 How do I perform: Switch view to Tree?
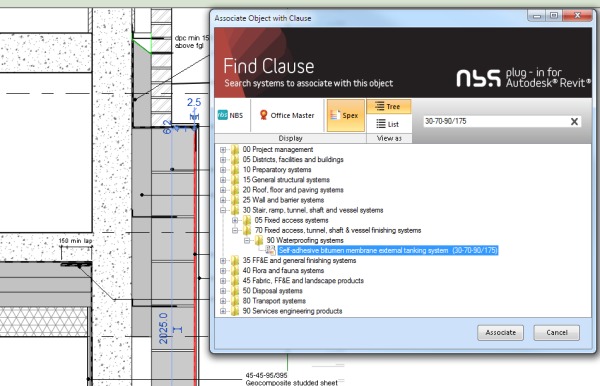[x=389, y=106]
